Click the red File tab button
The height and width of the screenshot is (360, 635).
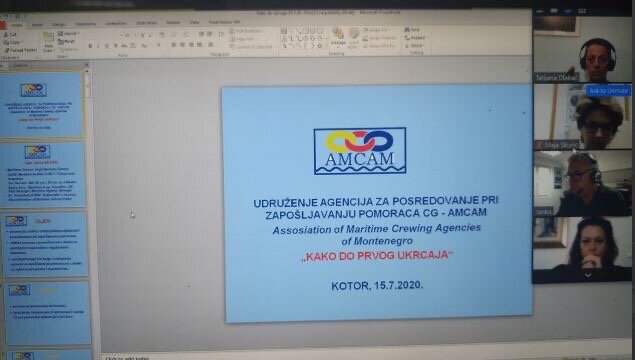click(2, 25)
